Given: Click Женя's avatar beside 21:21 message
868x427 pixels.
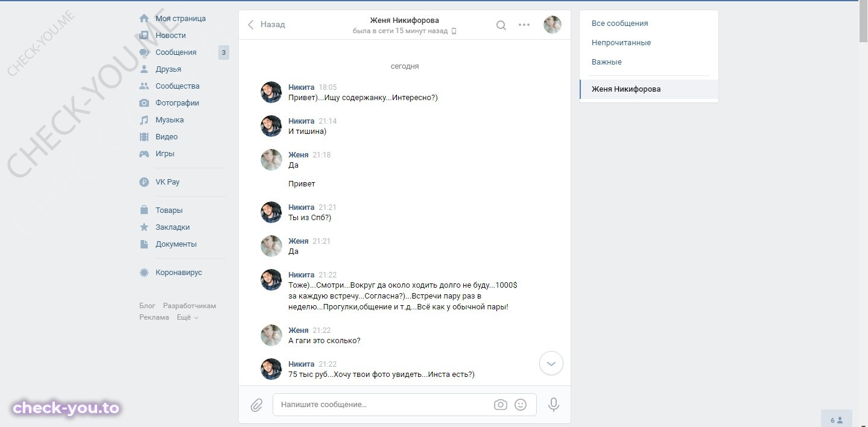Looking at the screenshot, I should click(271, 246).
